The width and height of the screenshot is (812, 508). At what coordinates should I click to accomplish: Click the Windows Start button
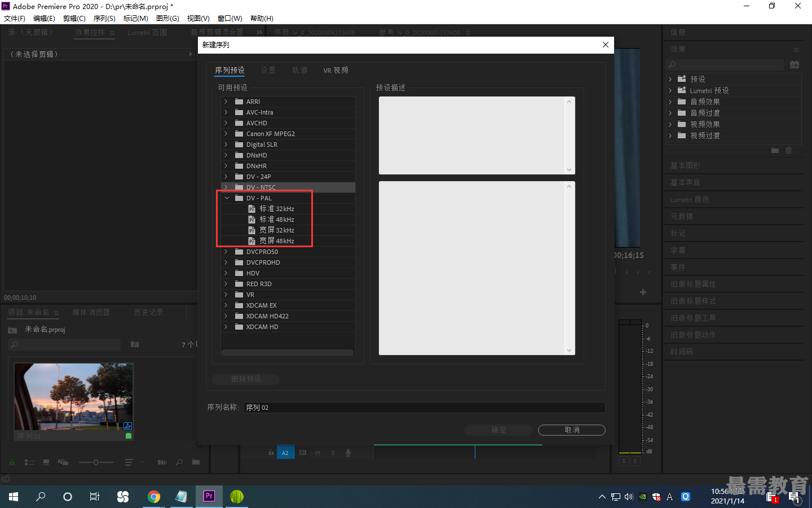click(x=14, y=497)
